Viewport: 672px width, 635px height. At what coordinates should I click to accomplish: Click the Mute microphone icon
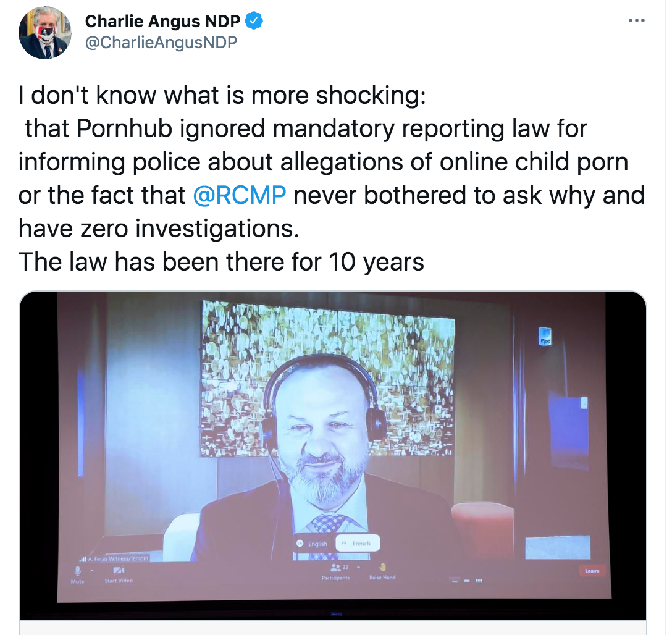(x=78, y=571)
